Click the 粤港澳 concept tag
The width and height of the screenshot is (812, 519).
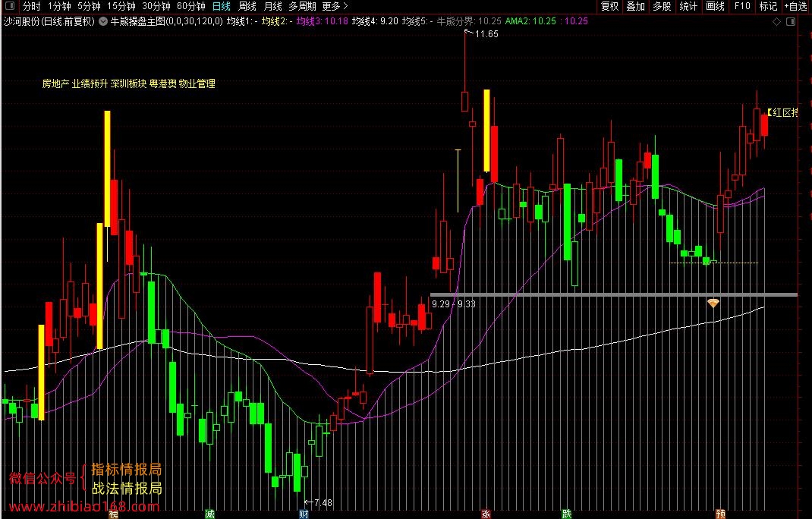coord(162,83)
